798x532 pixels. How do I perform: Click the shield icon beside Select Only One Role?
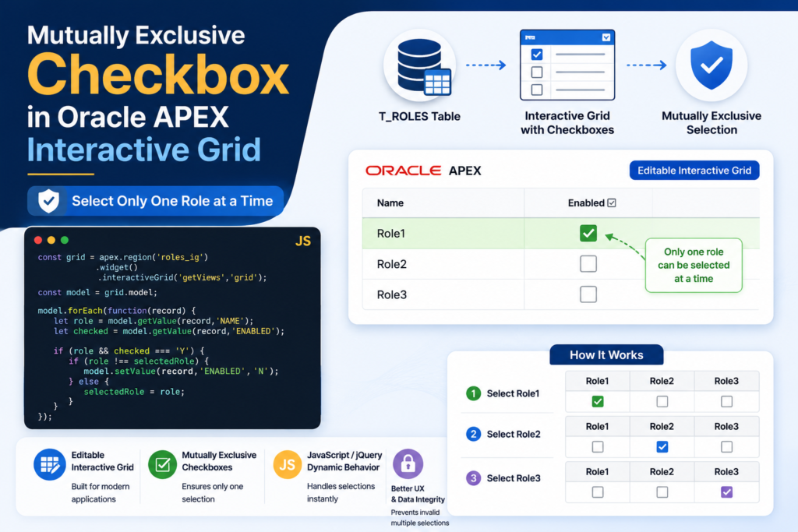click(49, 201)
